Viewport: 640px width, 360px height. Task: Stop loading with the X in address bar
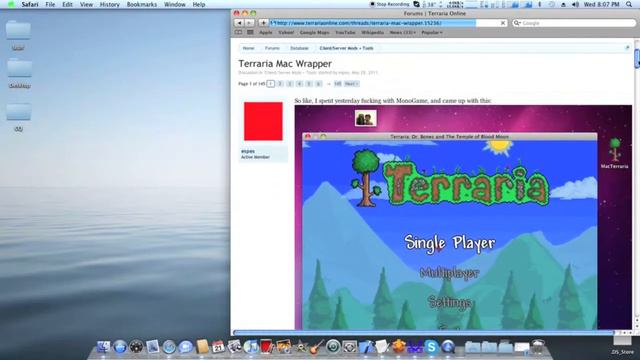503,23
